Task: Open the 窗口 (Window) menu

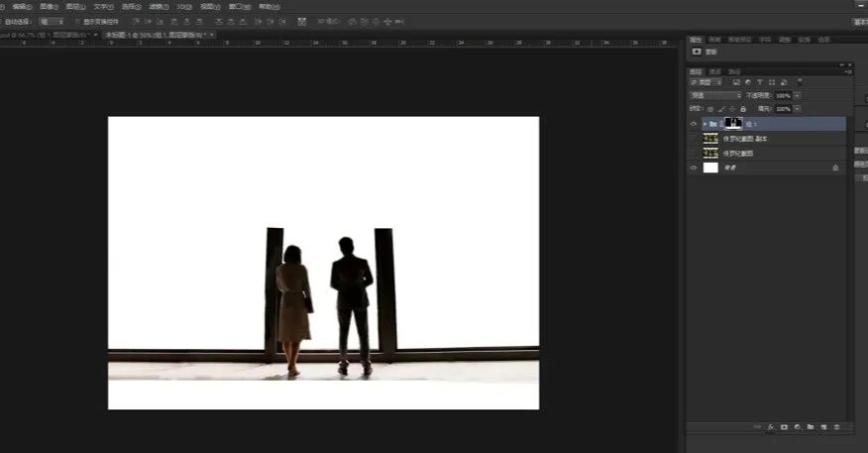Action: pyautogui.click(x=240, y=7)
